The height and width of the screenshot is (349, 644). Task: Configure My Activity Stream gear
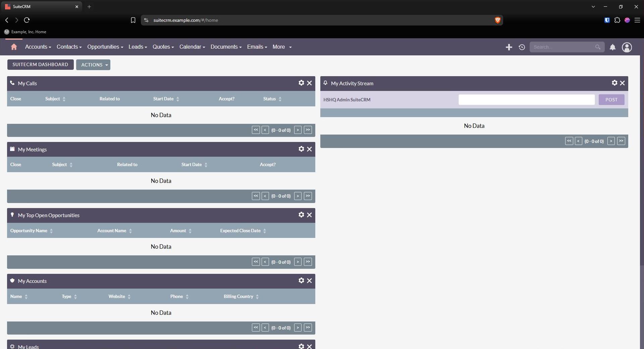click(614, 83)
